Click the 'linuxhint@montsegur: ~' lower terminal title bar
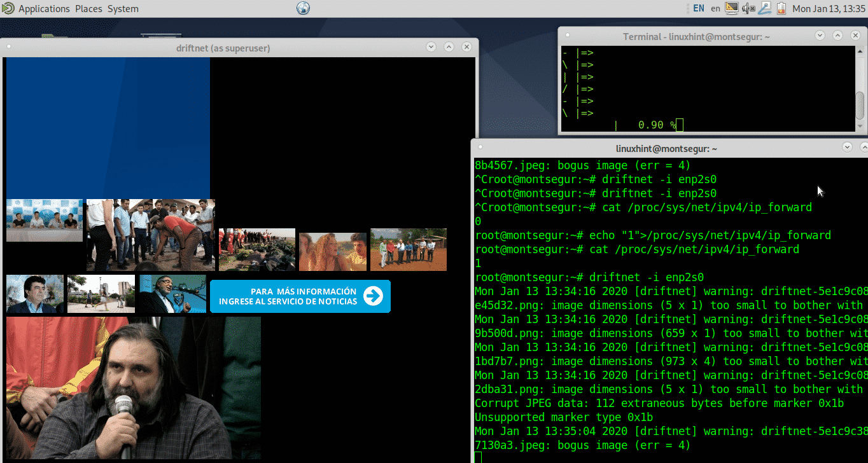 [x=666, y=148]
